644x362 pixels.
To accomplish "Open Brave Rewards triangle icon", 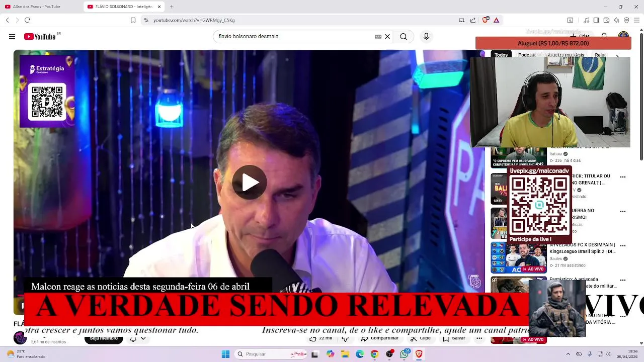I will 496,20.
